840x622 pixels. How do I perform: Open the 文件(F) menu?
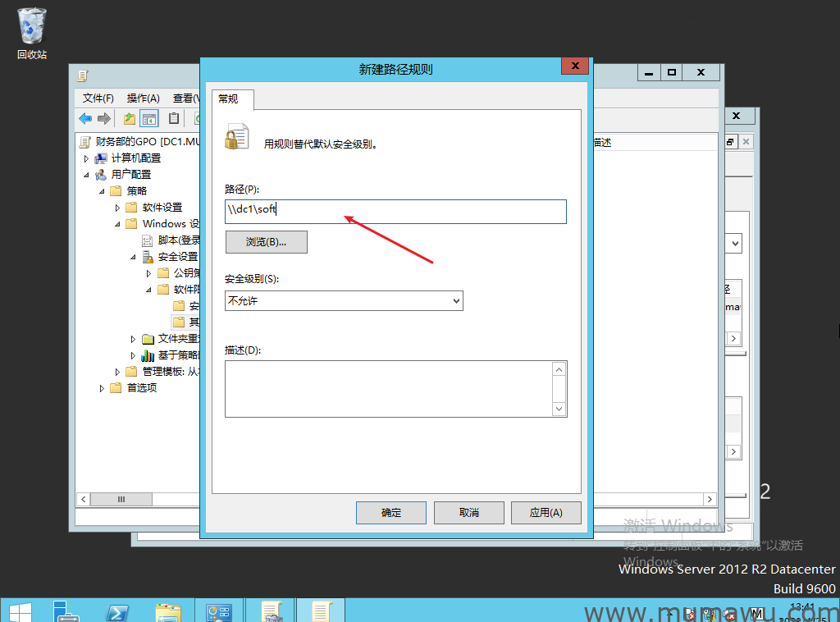click(x=98, y=98)
